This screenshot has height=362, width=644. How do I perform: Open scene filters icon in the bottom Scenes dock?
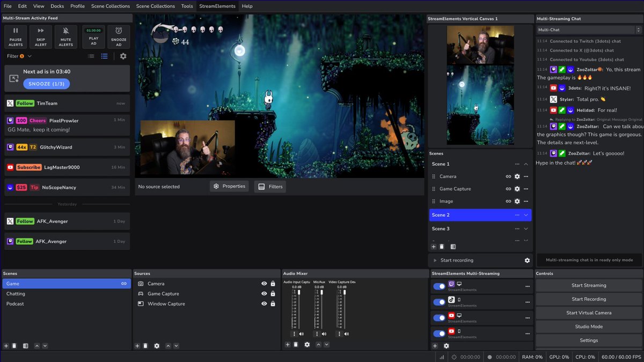25,346
